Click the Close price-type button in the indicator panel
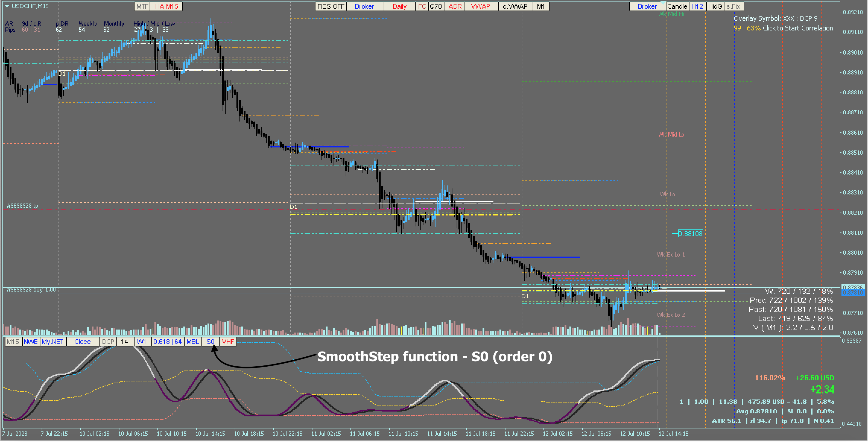 83,342
